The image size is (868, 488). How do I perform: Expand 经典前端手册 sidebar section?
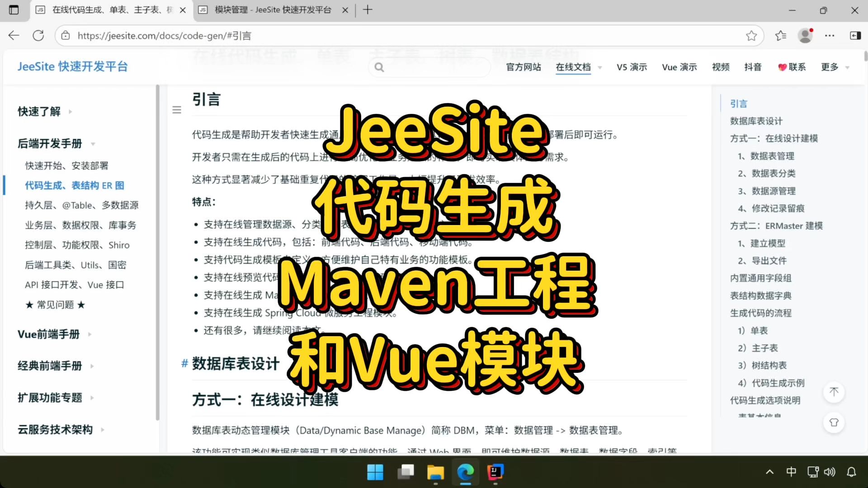[x=56, y=366]
